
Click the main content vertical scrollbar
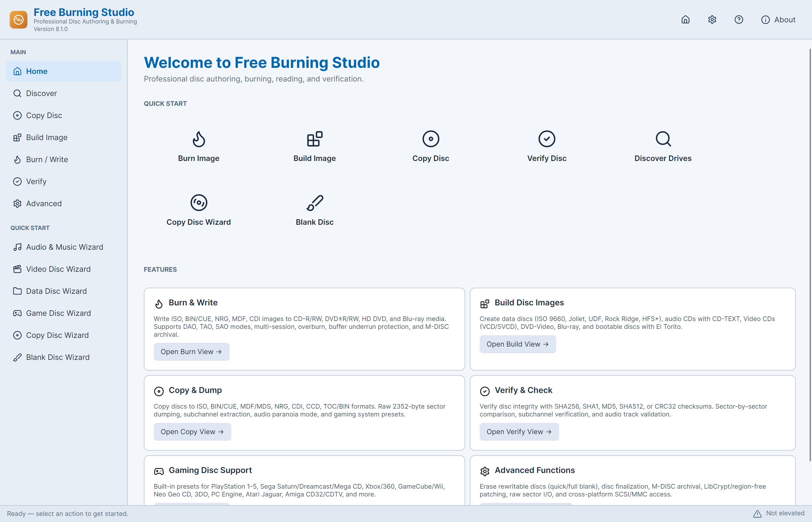[x=810, y=254]
